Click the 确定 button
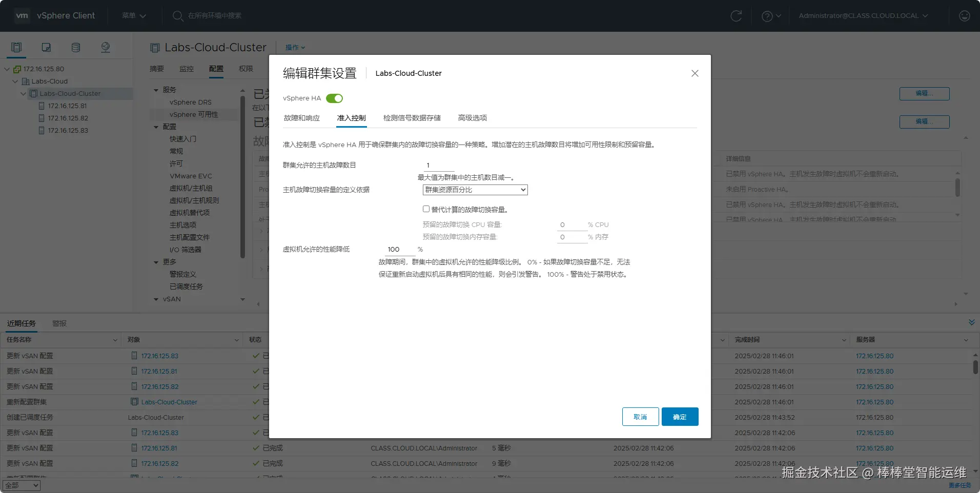980x493 pixels. click(680, 417)
